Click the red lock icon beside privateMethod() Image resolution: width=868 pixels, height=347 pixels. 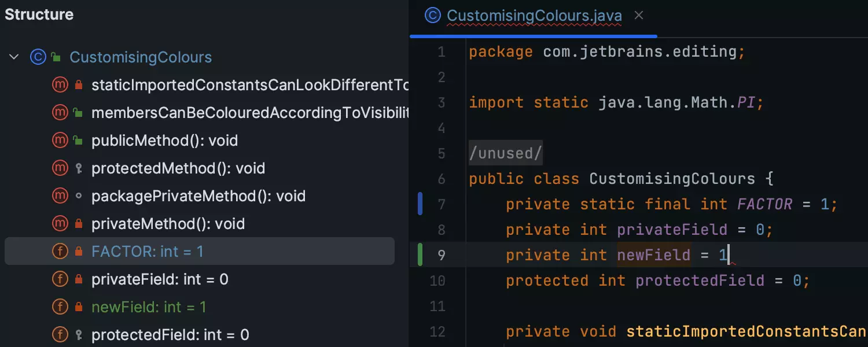tap(79, 224)
